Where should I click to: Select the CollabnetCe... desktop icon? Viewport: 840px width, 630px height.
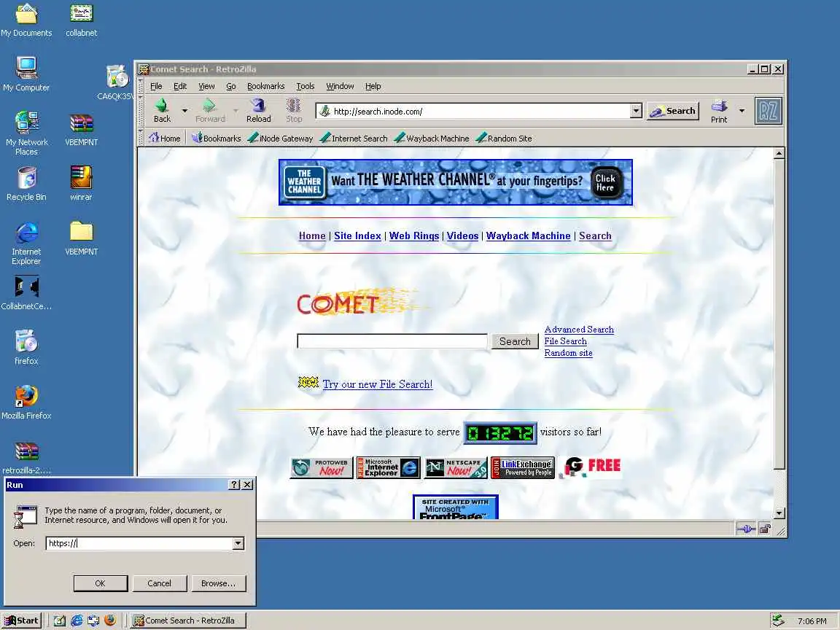pyautogui.click(x=26, y=293)
